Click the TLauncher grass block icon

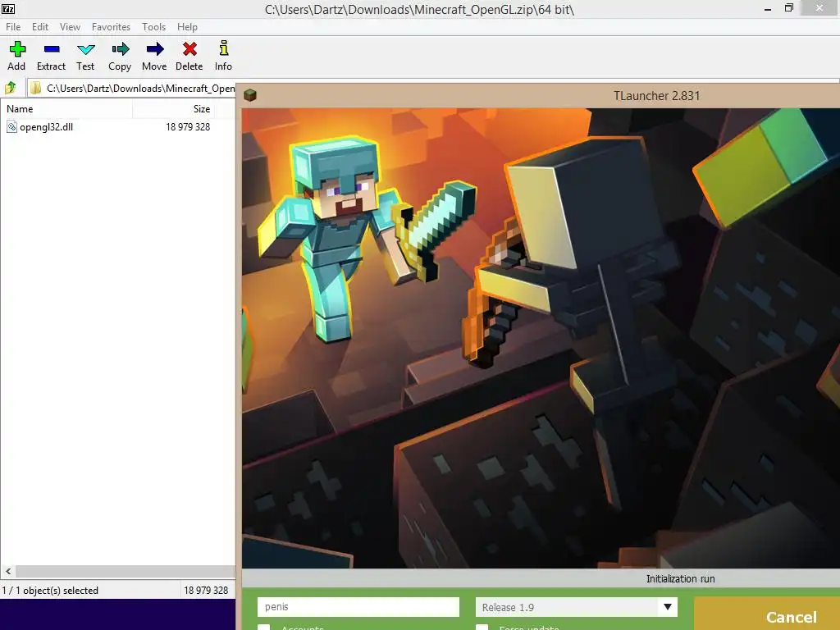click(x=250, y=95)
